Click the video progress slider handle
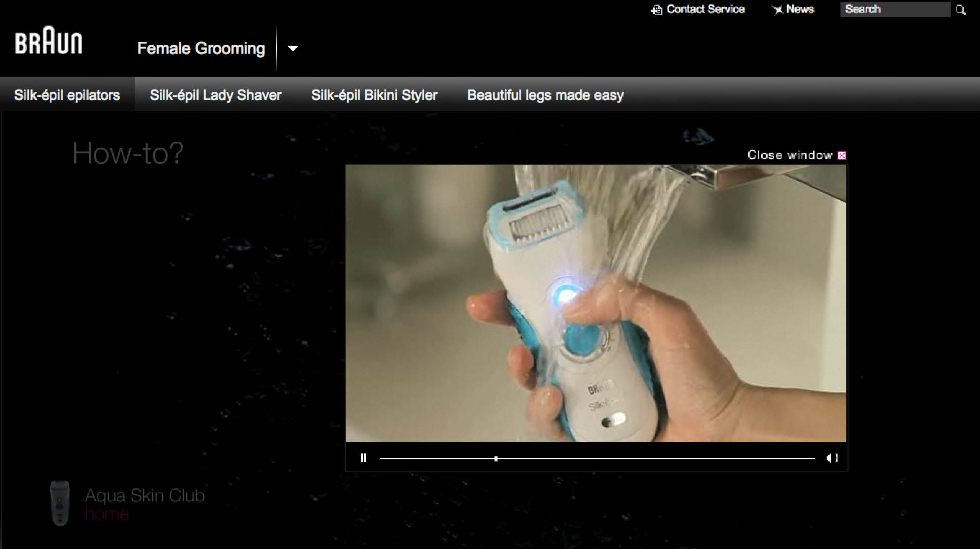The width and height of the screenshot is (980, 549). click(496, 459)
